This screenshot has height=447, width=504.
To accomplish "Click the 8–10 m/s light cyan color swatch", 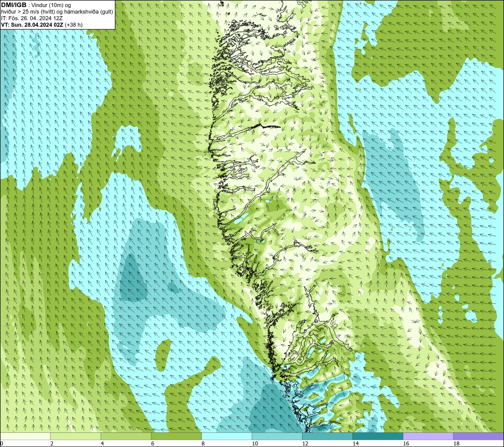I will point(227,436).
